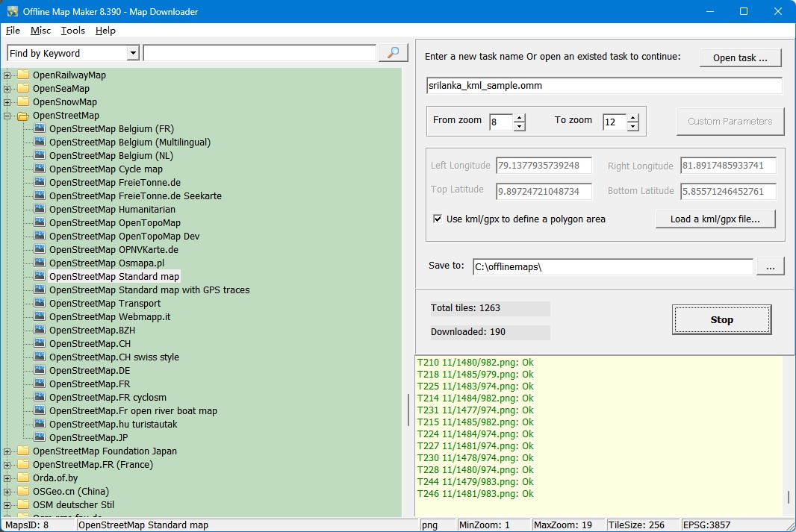Select OpenStreetMap Belgium (Multilingual) map icon
Screen dimensions: 796x532
(x=40, y=142)
